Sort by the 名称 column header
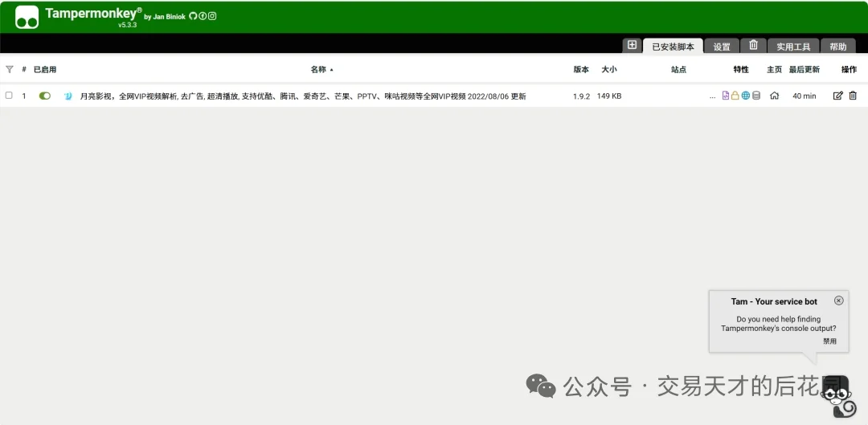868x425 pixels. click(x=318, y=69)
